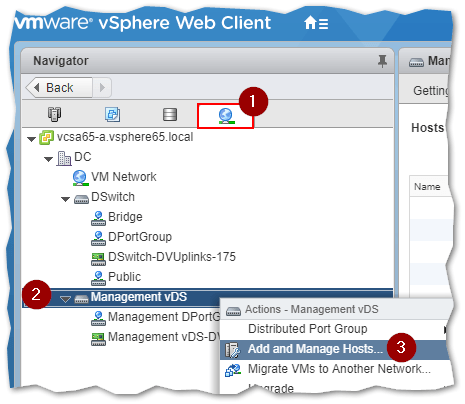Select vcsa65-a.vsphere65.local in tree

pos(125,137)
